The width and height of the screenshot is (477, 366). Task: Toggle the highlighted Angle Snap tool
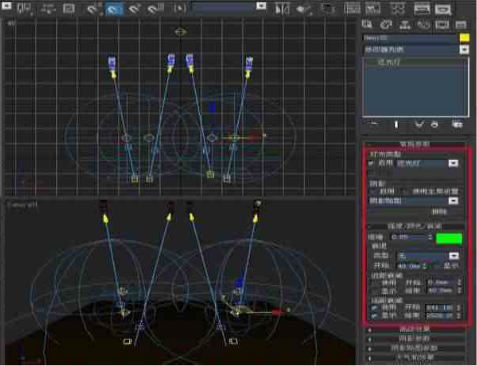coord(114,8)
